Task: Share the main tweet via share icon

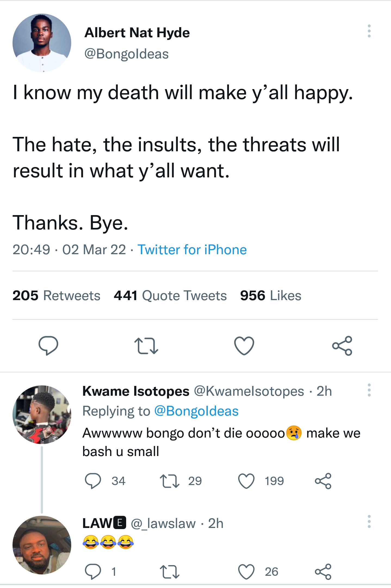Action: point(342,345)
